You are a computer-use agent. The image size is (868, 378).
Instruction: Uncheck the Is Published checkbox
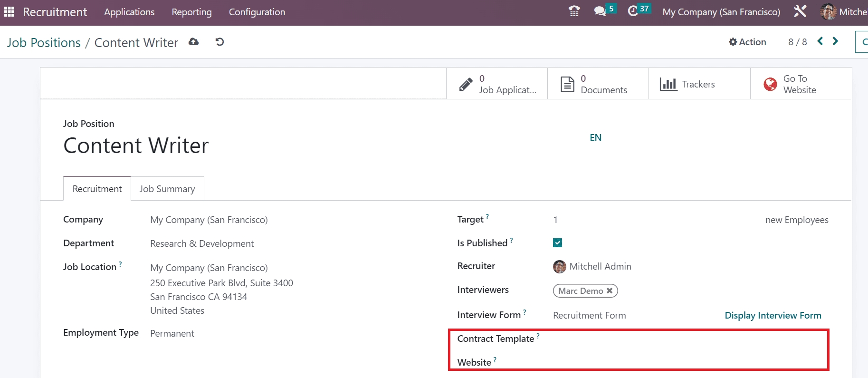click(x=558, y=243)
